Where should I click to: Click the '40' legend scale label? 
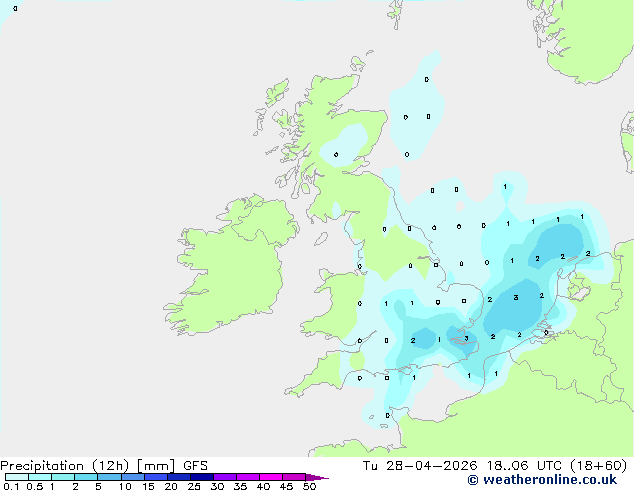click(263, 486)
